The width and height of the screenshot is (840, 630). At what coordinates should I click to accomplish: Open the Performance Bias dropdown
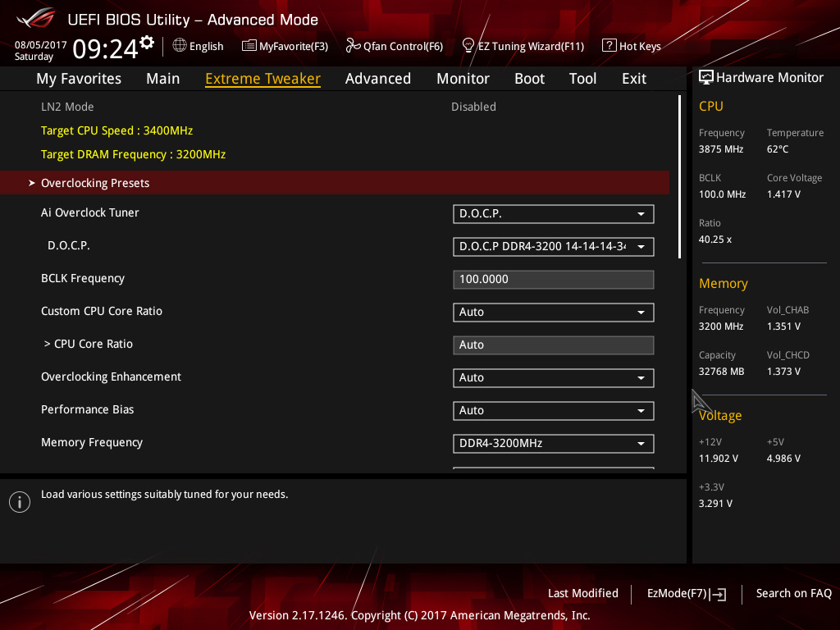(554, 411)
